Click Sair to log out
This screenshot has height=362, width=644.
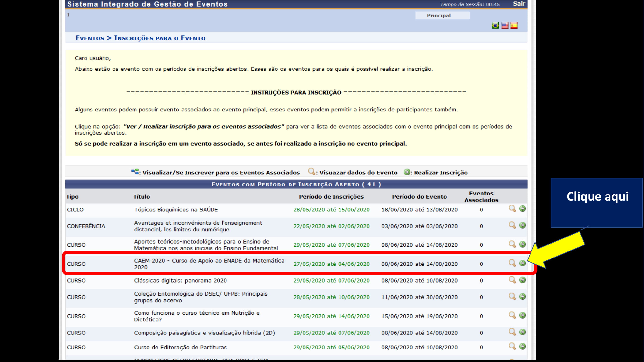tap(519, 4)
